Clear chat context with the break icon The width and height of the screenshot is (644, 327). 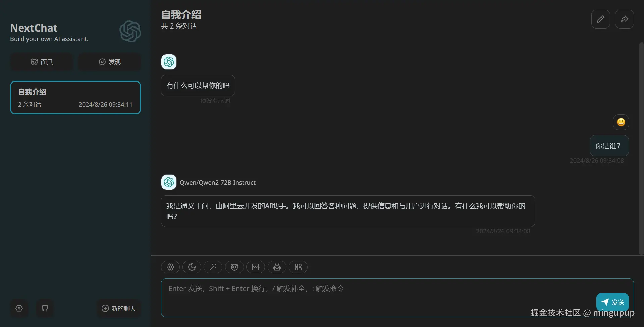click(x=256, y=267)
